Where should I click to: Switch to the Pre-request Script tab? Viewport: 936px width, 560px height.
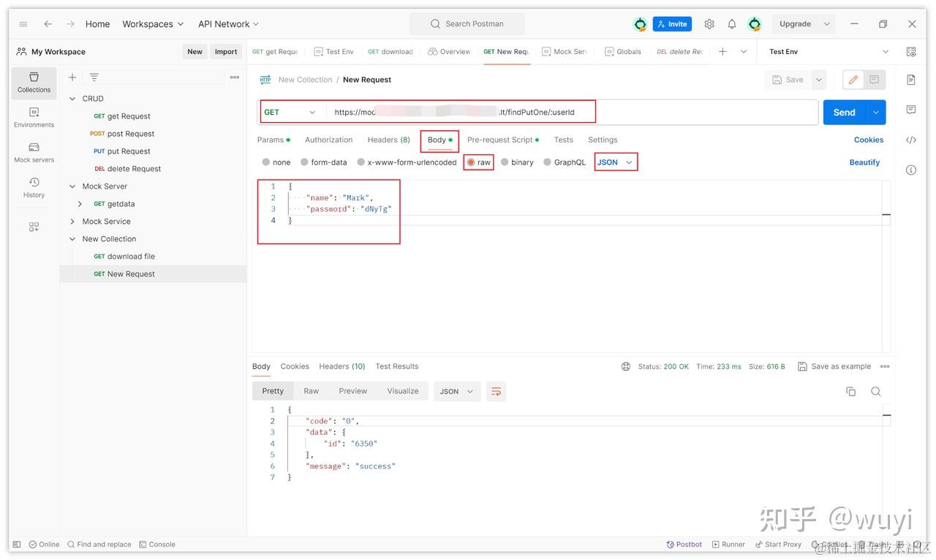(x=500, y=140)
